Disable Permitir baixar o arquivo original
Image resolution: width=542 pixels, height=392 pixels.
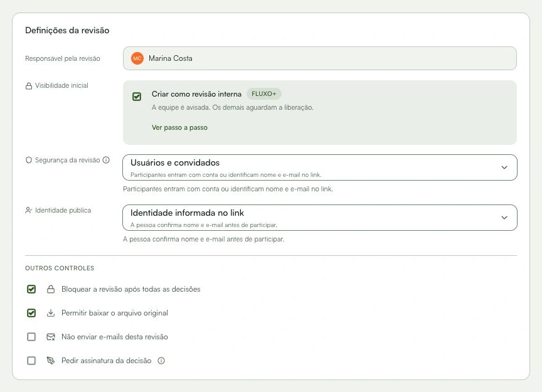coord(31,313)
